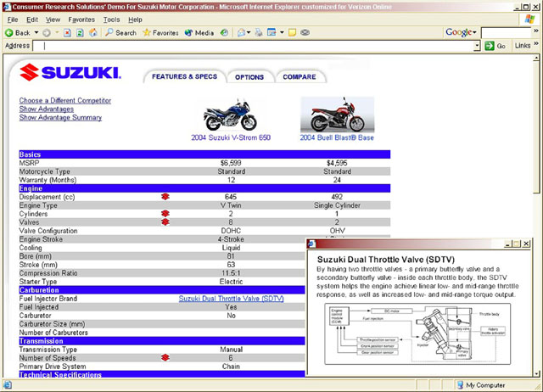The height and width of the screenshot is (392, 543).
Task: Click the Carburetion section header
Action: 162,290
